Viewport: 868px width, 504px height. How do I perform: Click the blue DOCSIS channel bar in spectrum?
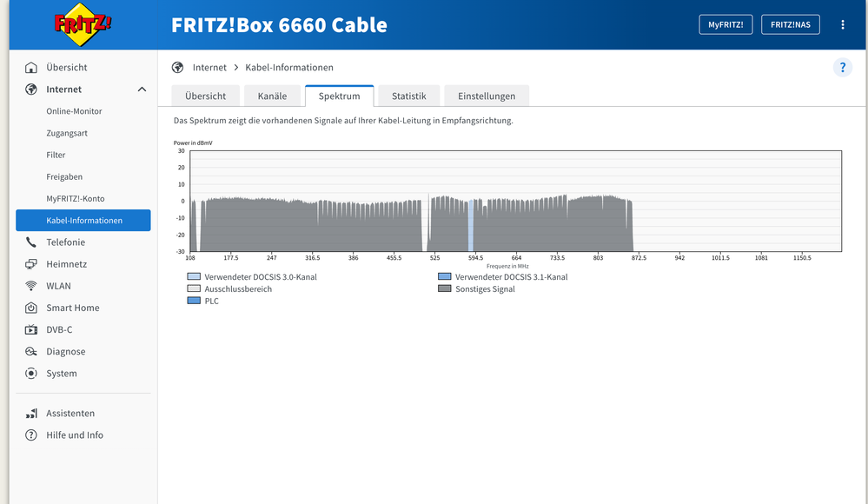[x=471, y=226]
